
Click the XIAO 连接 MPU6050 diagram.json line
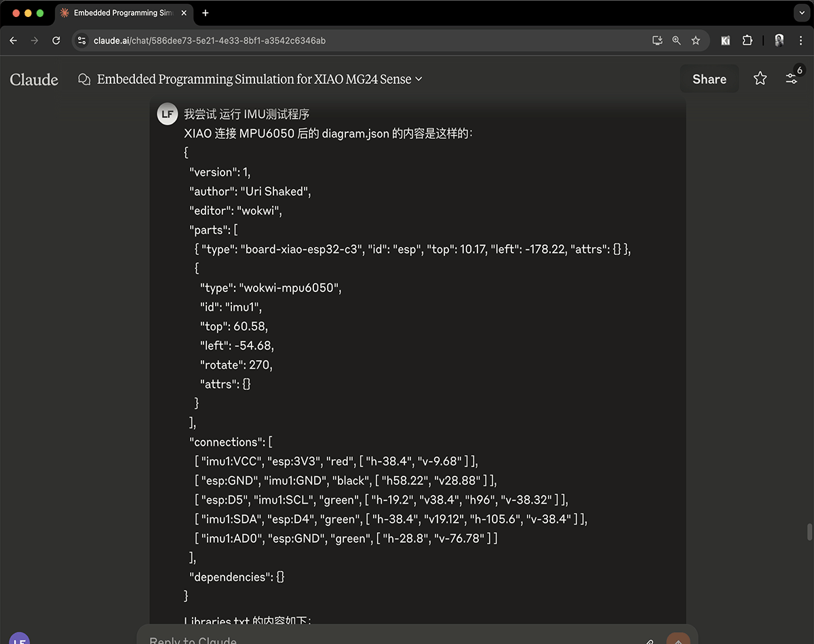pos(328,134)
